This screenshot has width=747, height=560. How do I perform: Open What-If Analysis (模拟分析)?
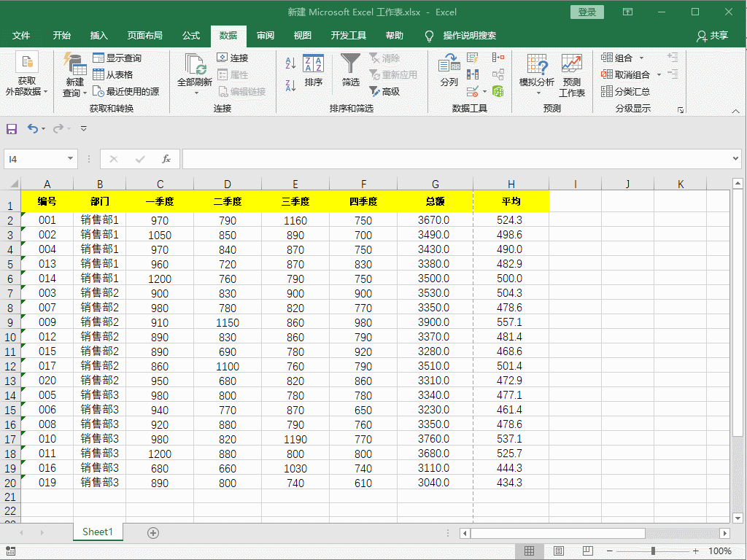tap(537, 74)
